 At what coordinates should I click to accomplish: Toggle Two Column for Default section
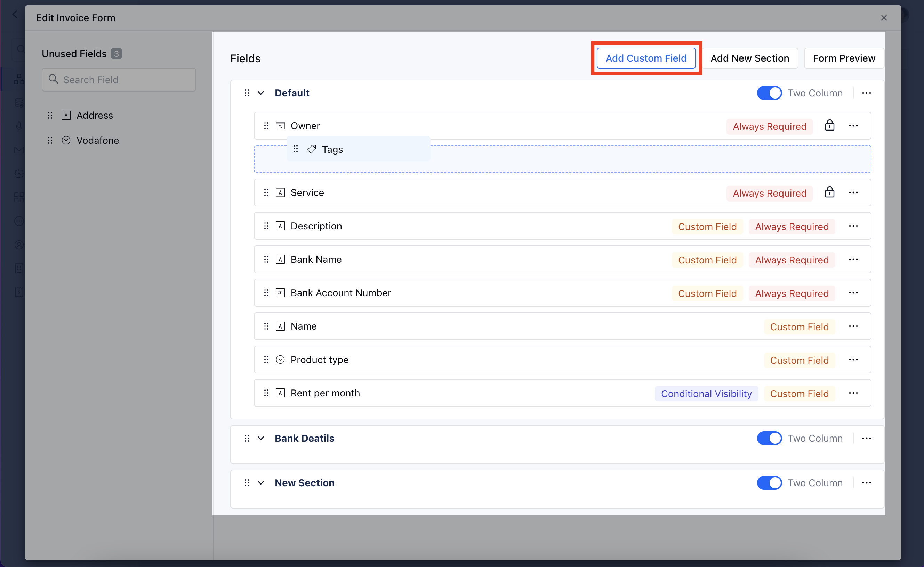click(769, 93)
